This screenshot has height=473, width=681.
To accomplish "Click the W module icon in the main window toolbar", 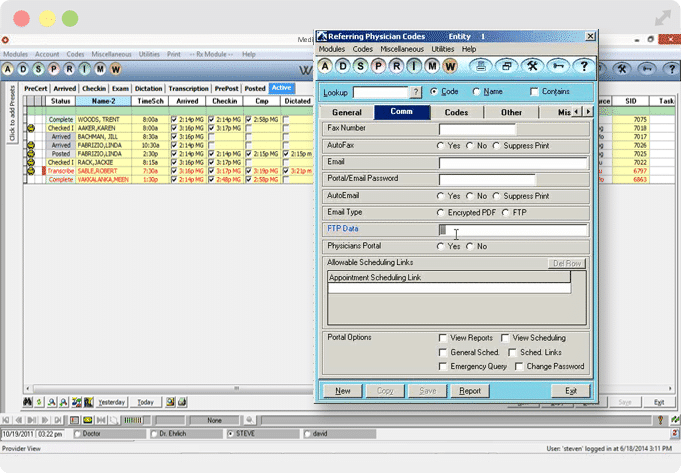I will (116, 69).
